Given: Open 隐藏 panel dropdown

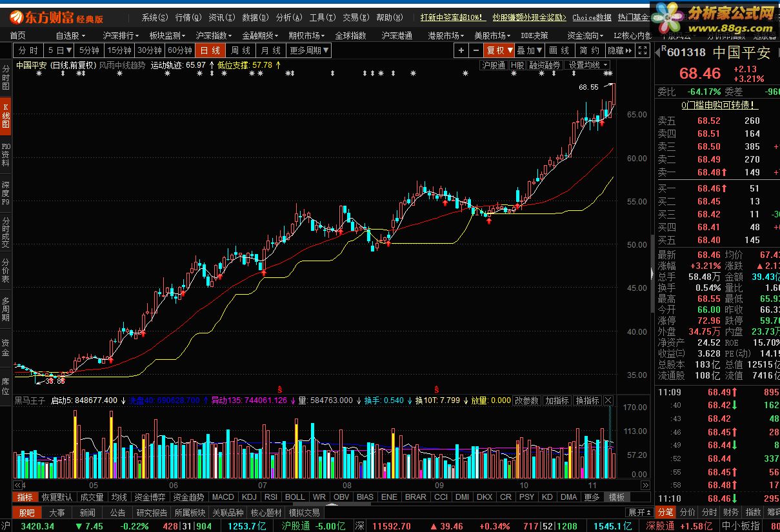Looking at the screenshot, I should click(x=620, y=50).
